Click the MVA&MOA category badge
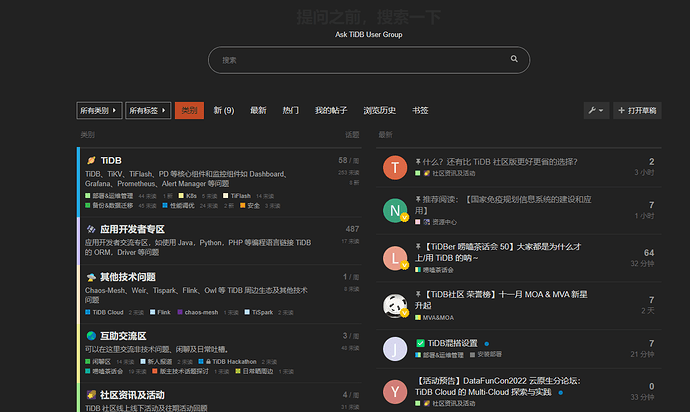This screenshot has width=690, height=412. coord(434,317)
